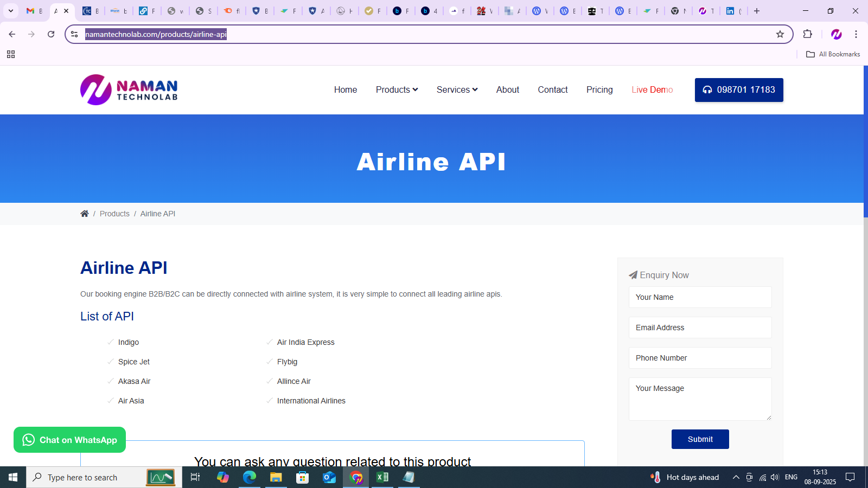868x488 pixels.
Task: Reload the page
Action: point(51,34)
